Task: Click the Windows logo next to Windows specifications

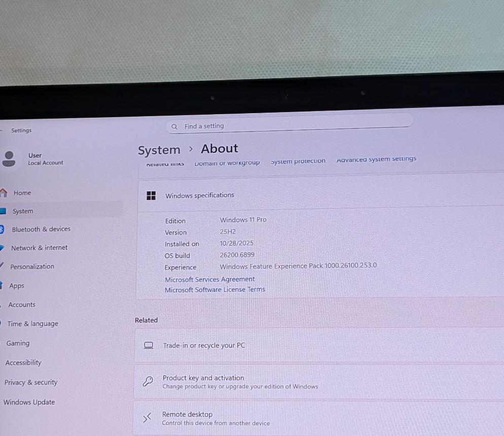Action: coord(151,195)
